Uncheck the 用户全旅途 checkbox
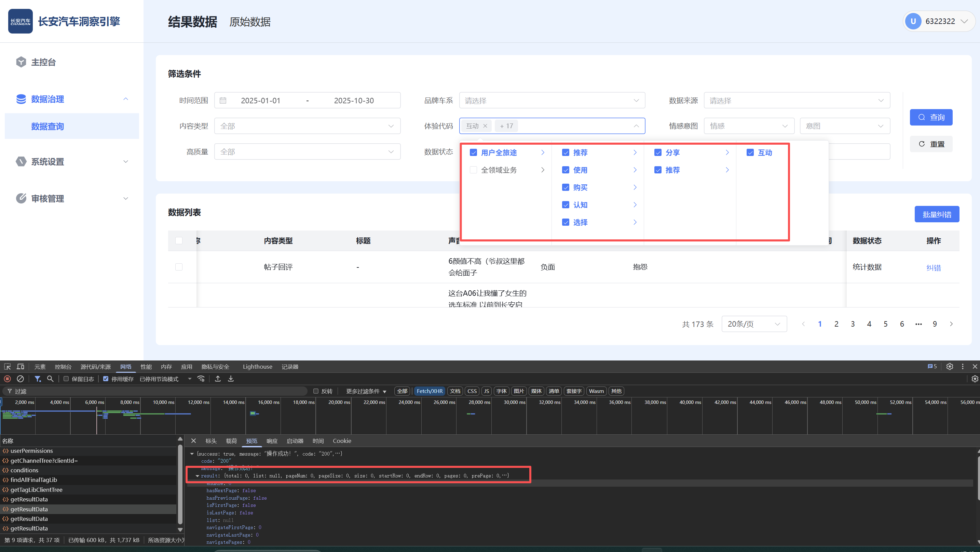 pos(473,153)
